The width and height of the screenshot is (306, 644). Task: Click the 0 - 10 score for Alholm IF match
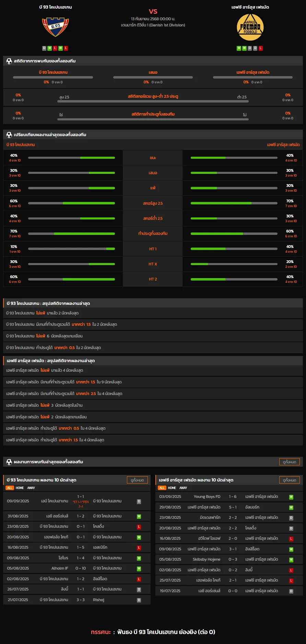81,568
